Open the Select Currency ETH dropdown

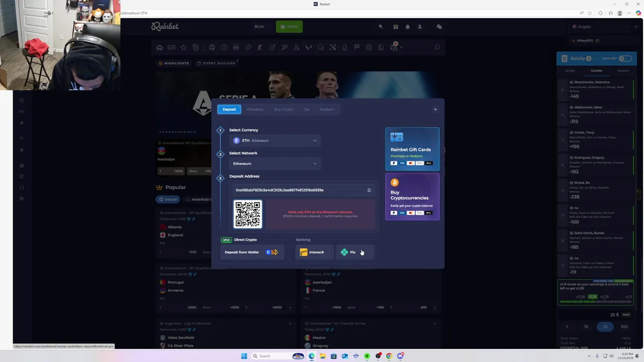point(275,141)
